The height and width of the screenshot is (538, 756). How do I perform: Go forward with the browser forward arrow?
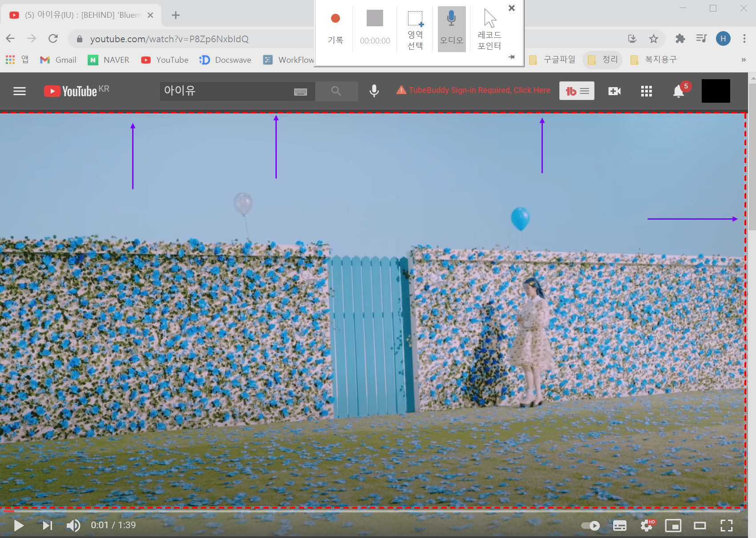[x=32, y=39]
